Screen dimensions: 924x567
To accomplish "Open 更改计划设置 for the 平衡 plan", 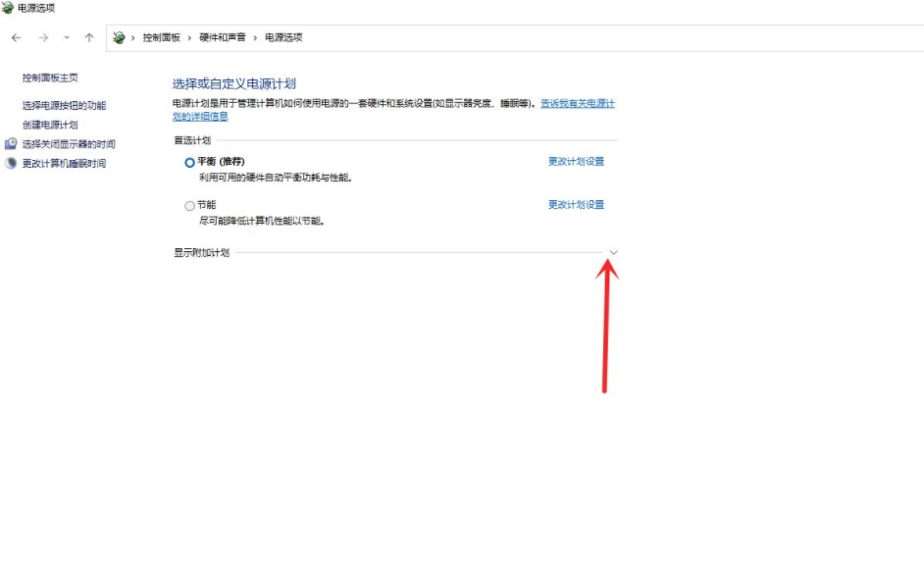I will [x=576, y=162].
